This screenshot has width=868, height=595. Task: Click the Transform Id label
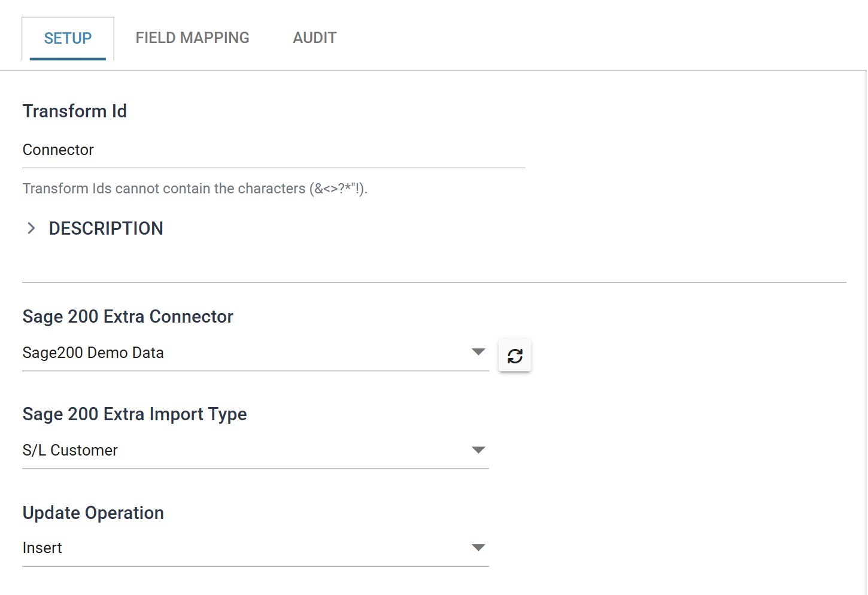point(75,111)
